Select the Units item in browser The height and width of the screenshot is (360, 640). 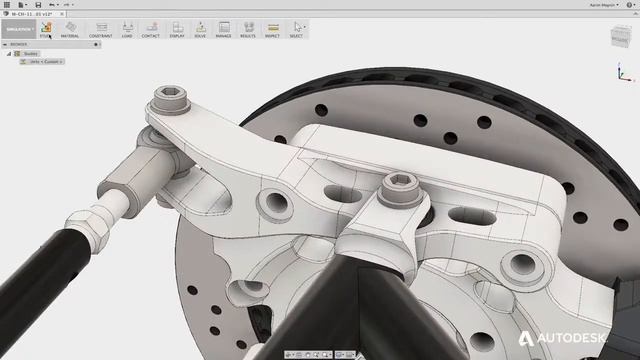(42, 62)
